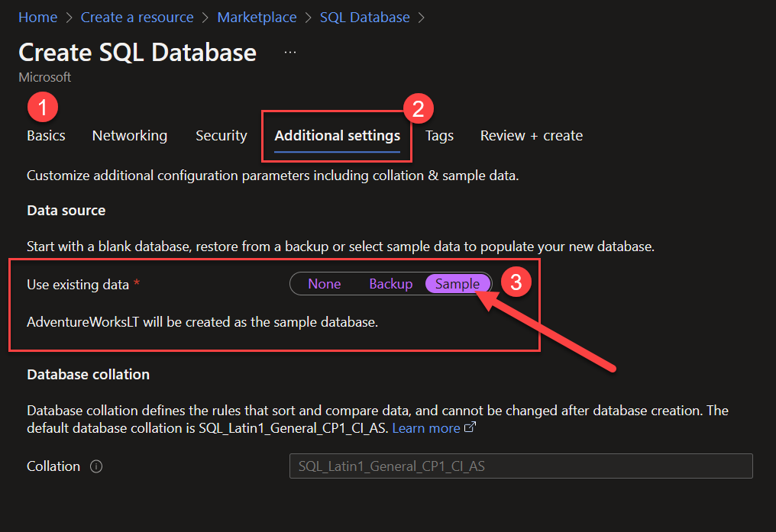Viewport: 776px width, 532px height.
Task: Open the Tags tab
Action: (439, 135)
